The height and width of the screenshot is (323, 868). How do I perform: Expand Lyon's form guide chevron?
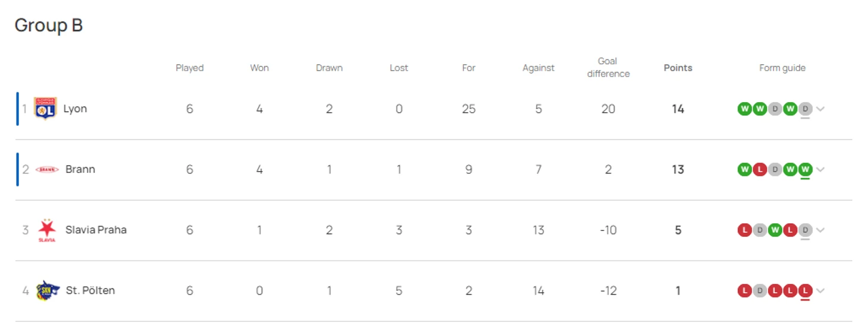820,109
